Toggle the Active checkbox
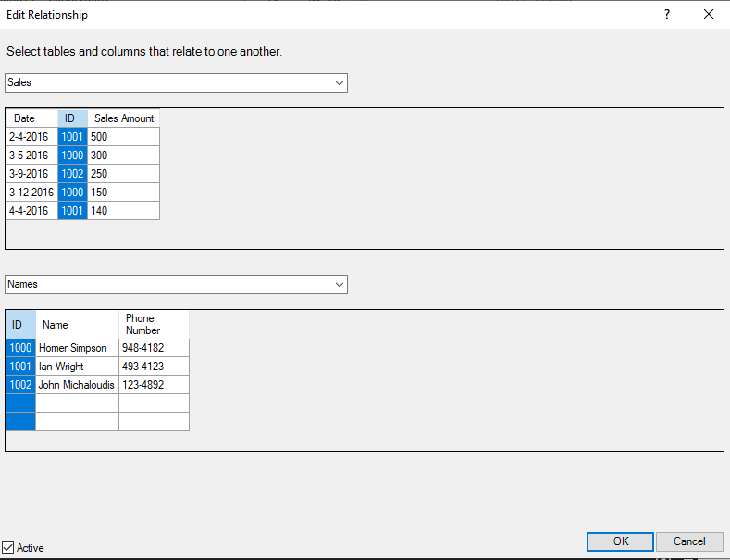 8,547
